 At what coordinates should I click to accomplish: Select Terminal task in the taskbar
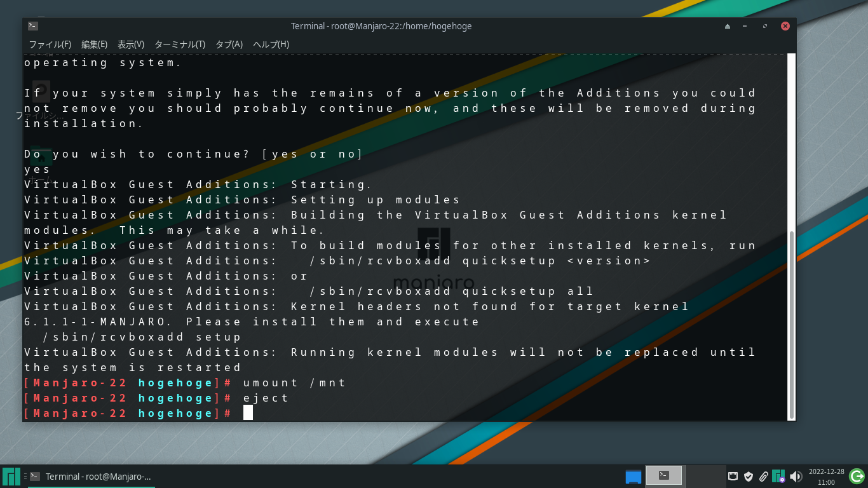[x=91, y=477]
